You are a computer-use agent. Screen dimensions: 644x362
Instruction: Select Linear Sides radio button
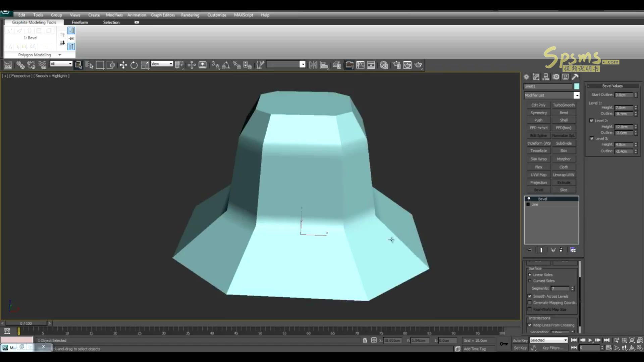pyautogui.click(x=530, y=275)
